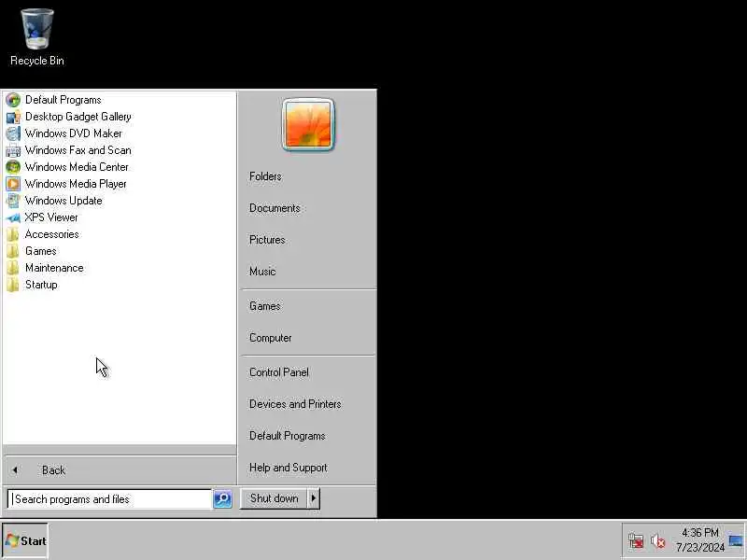747x560 pixels.
Task: Click the Windows DVD Maker disc icon
Action: 13,133
